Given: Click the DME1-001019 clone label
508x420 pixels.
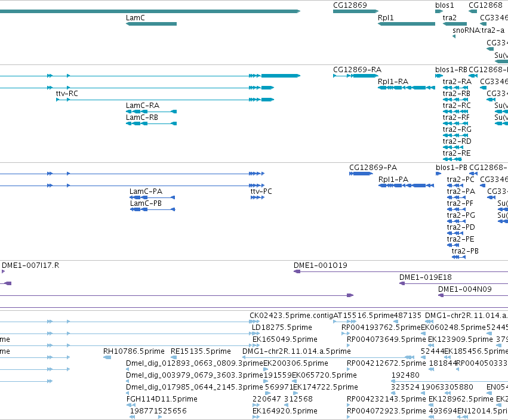Looking at the screenshot, I should point(321,265).
